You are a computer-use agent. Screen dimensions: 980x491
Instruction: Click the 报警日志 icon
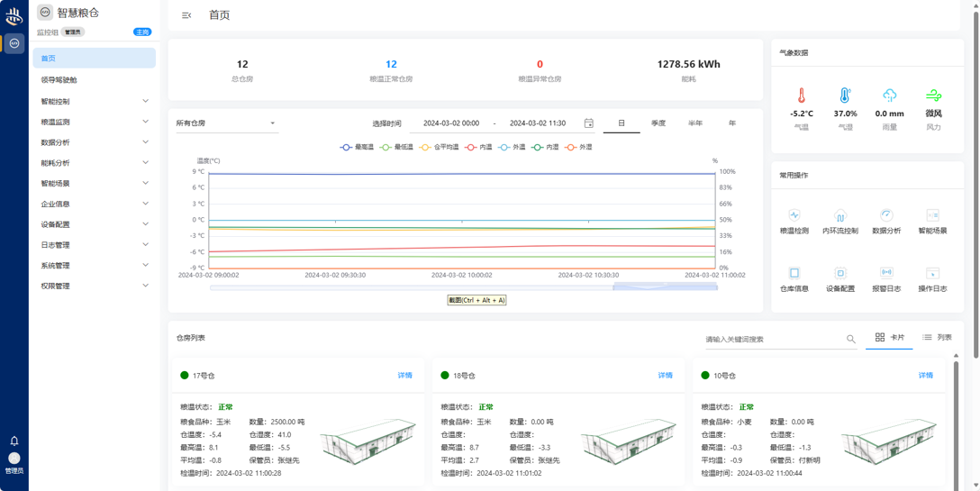pyautogui.click(x=886, y=273)
